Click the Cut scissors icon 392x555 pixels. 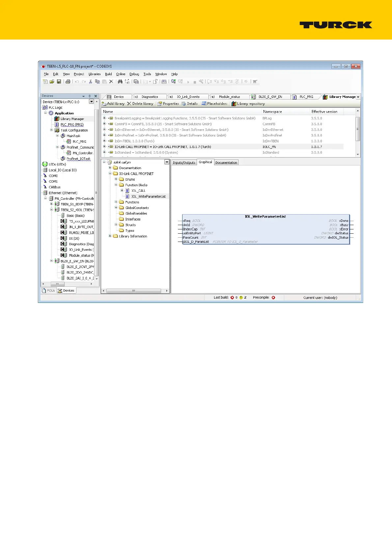91,81
